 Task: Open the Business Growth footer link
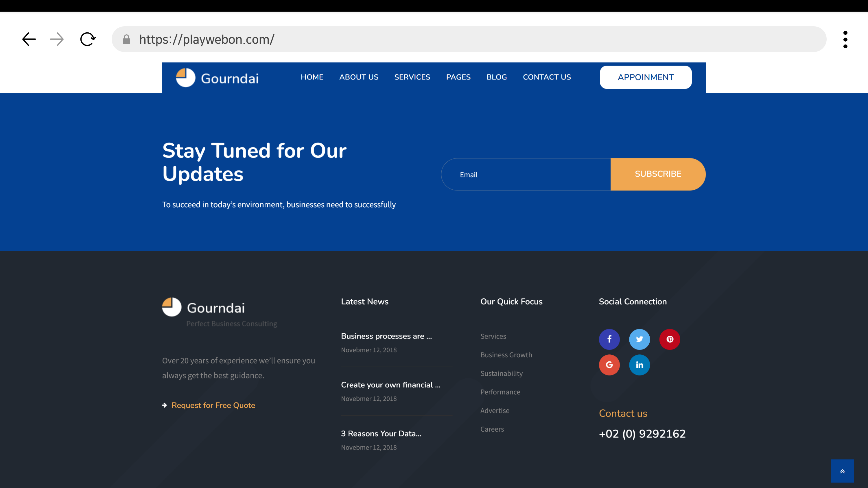506,355
